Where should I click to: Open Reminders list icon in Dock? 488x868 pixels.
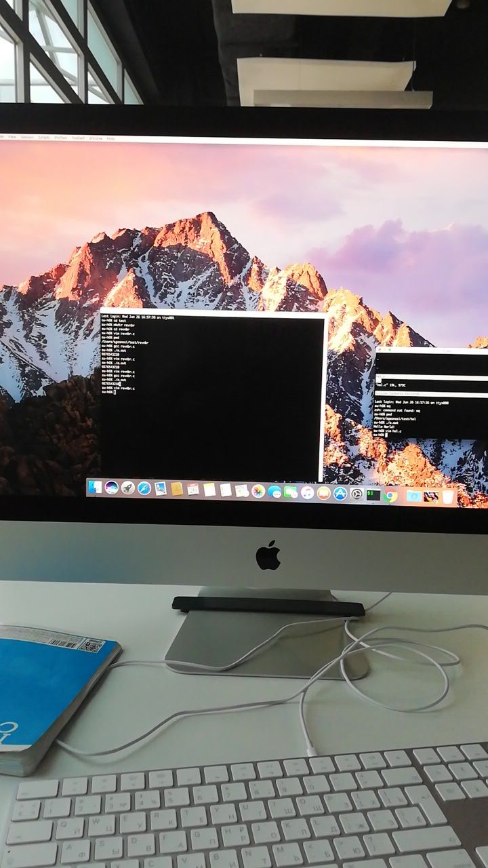click(226, 490)
